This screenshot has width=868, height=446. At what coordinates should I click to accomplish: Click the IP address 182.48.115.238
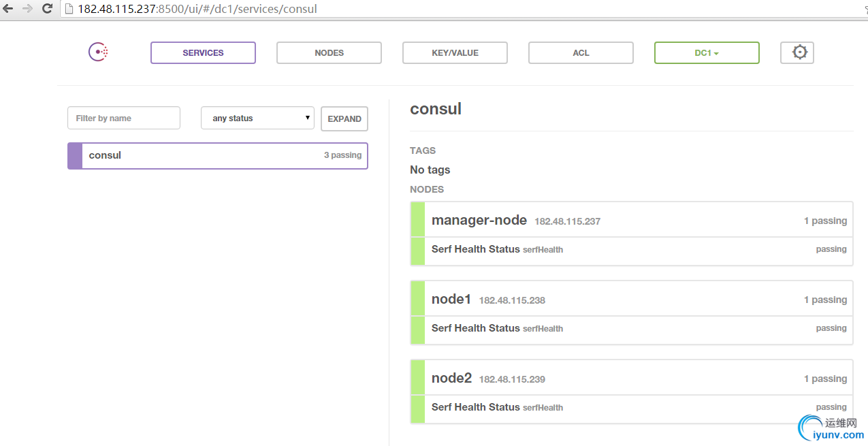[512, 300]
